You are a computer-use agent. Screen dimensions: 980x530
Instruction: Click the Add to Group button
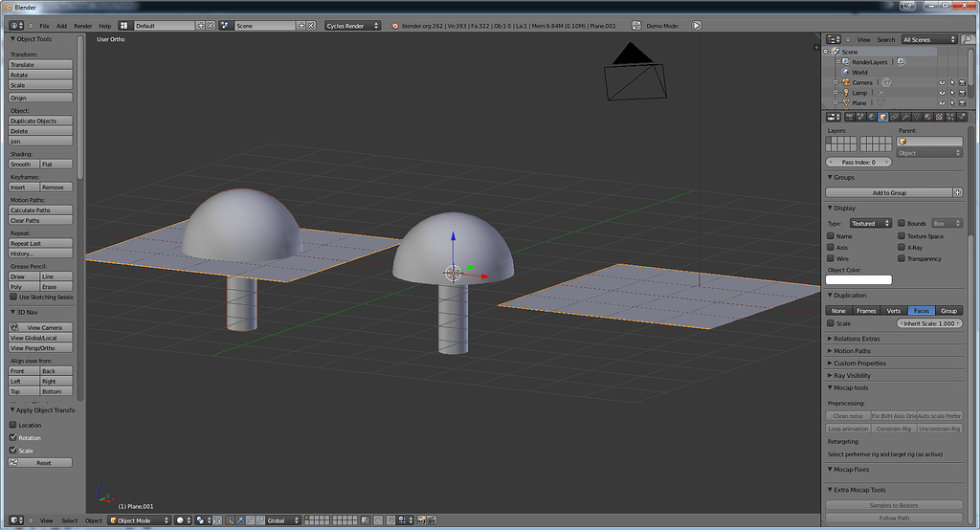coord(889,192)
